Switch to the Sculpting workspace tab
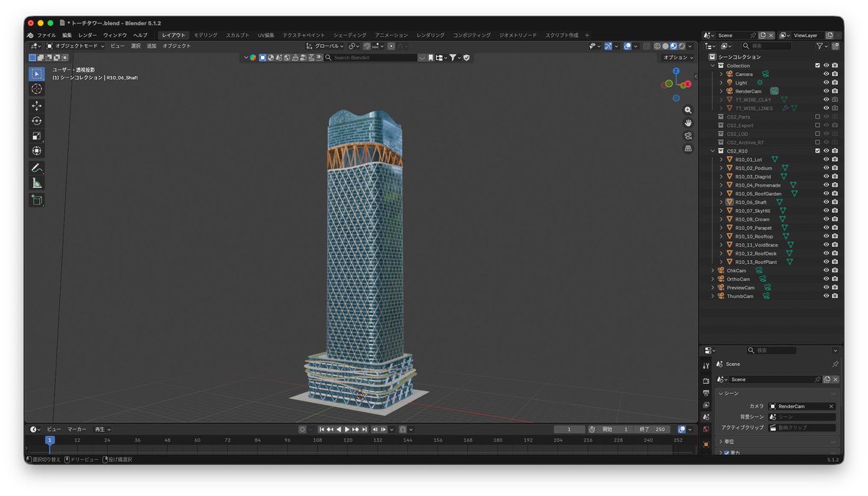 click(x=237, y=35)
